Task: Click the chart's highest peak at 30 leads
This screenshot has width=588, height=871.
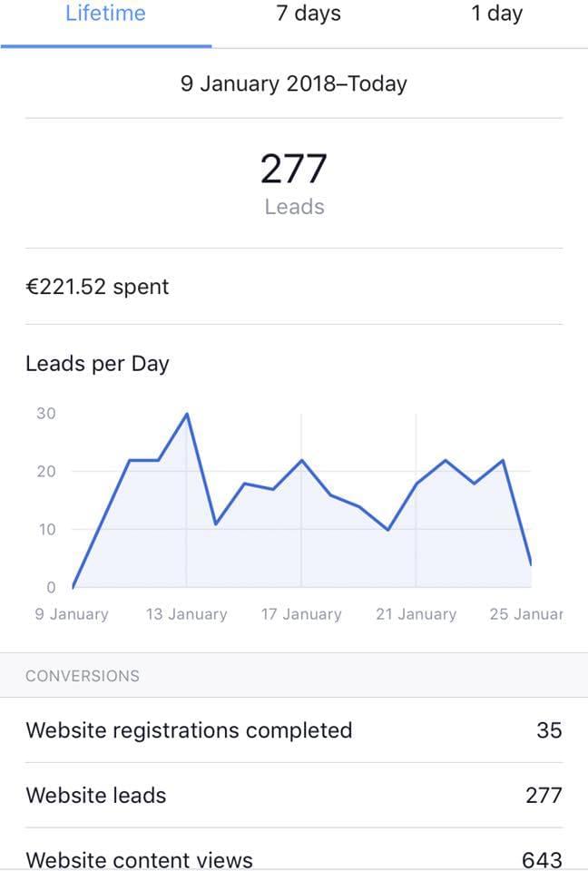Action: [187, 414]
